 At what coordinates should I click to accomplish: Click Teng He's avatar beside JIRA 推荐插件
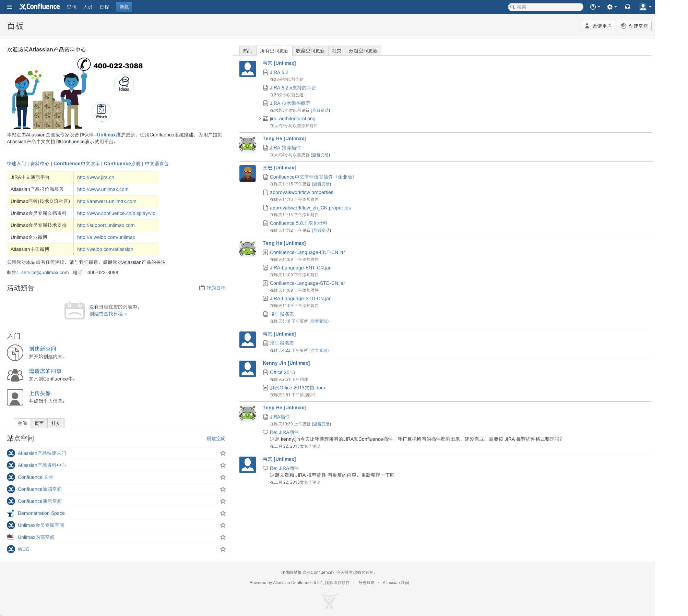[248, 144]
